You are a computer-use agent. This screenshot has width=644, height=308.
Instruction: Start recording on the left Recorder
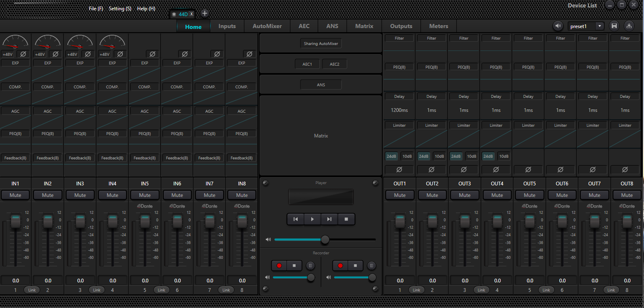pyautogui.click(x=279, y=265)
